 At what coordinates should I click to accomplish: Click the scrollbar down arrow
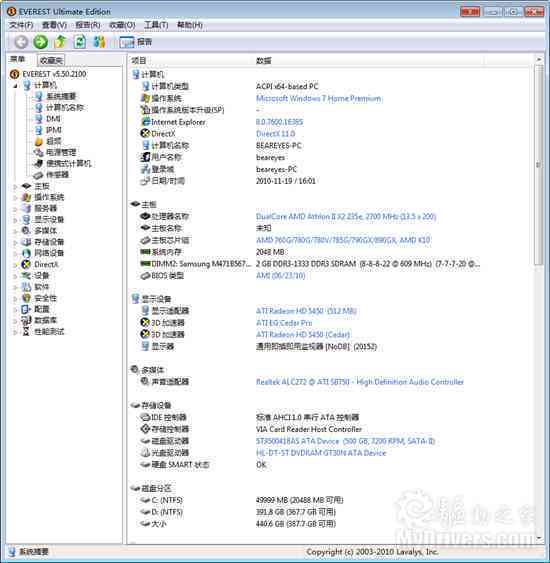pos(539,538)
